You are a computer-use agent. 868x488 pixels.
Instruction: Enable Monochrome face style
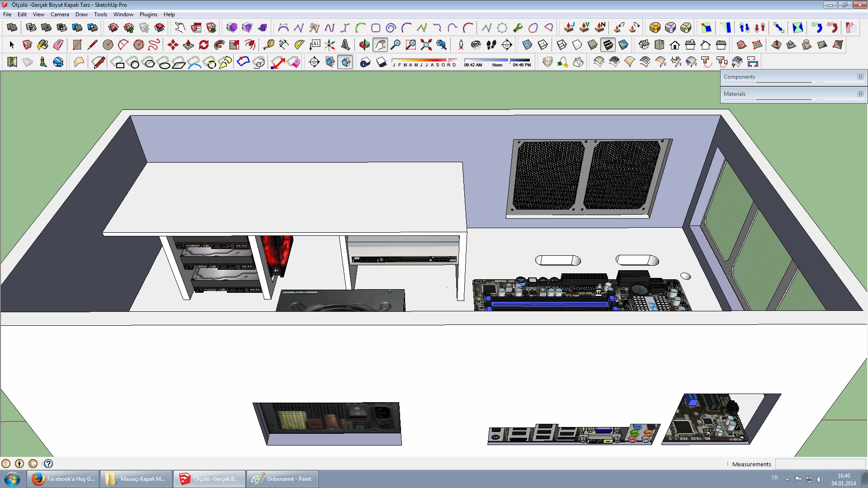(x=623, y=45)
